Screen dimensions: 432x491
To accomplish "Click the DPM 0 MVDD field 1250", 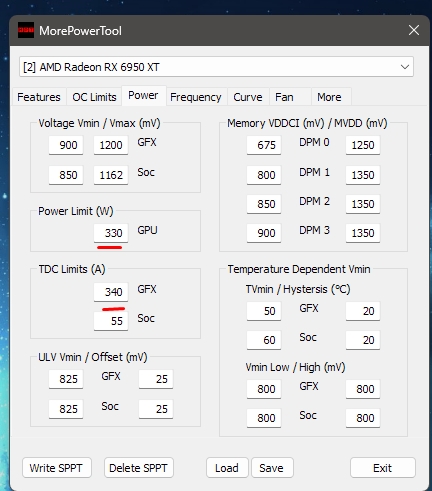I will point(363,145).
